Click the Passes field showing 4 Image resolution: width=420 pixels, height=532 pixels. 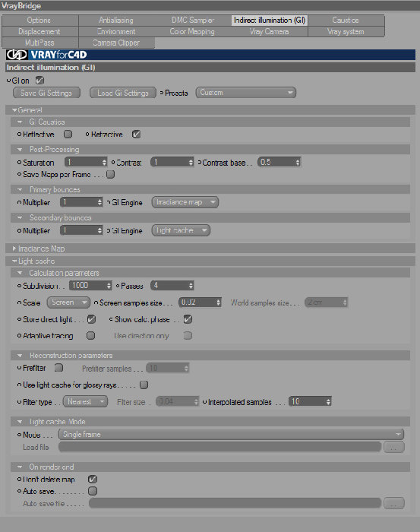pos(172,285)
